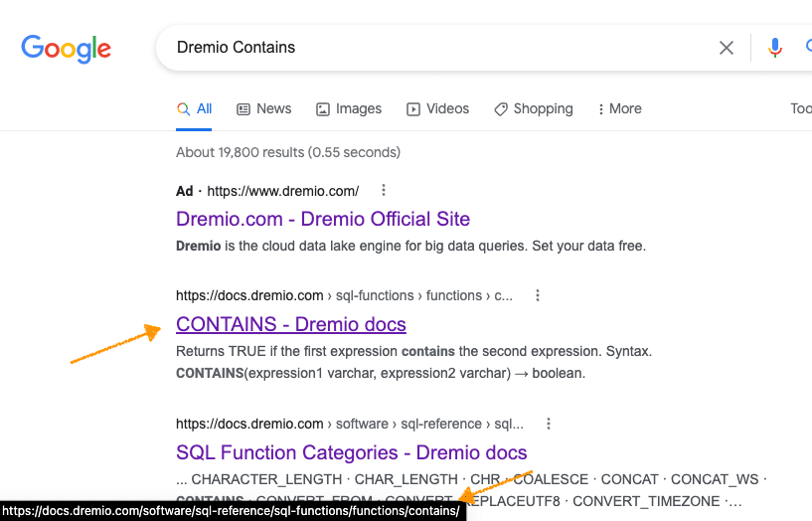Switch to the Images tab
The height and width of the screenshot is (521, 812).
[349, 108]
